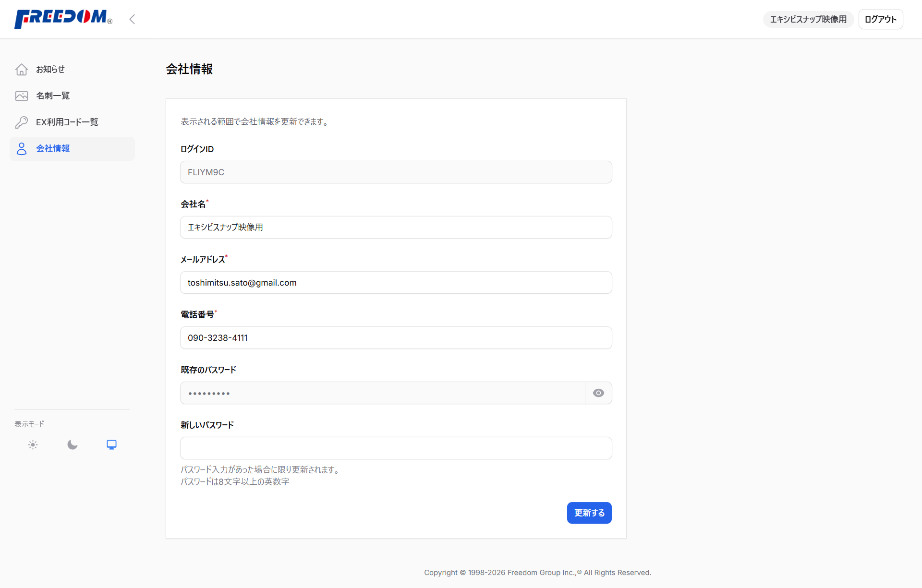Click the FREEDOM logo

coord(63,19)
